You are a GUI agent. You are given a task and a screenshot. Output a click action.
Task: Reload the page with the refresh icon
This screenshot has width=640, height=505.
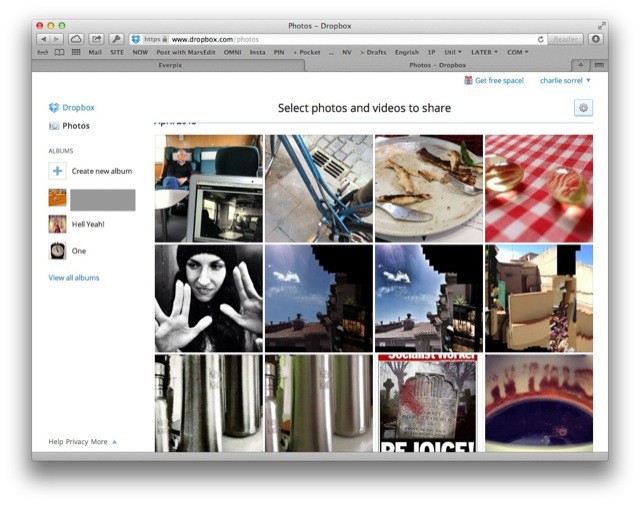pyautogui.click(x=541, y=39)
